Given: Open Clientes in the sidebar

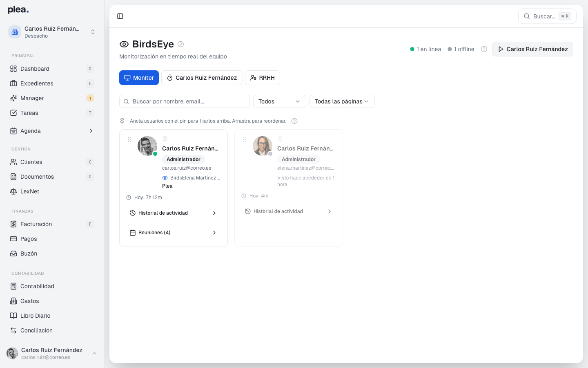Looking at the screenshot, I should 52,162.
